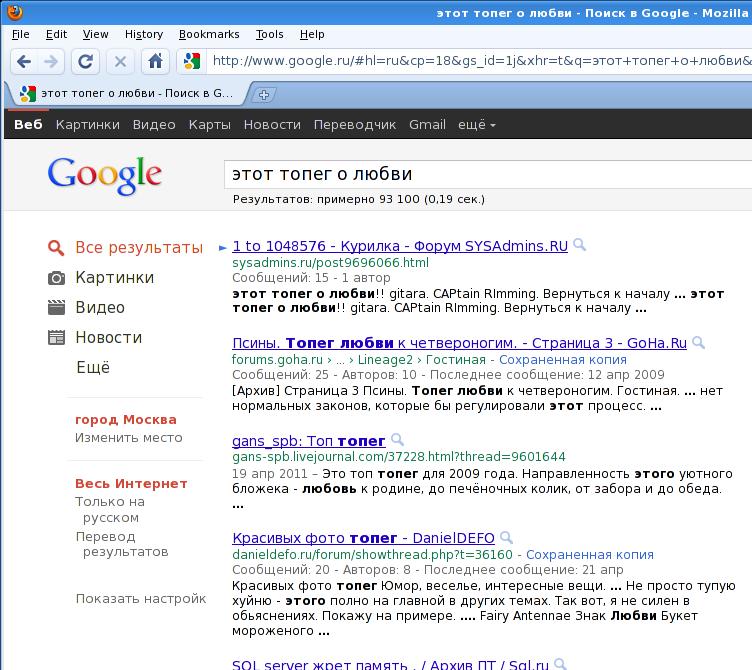Click the Google logo
This screenshot has height=670, width=752.
pyautogui.click(x=105, y=176)
